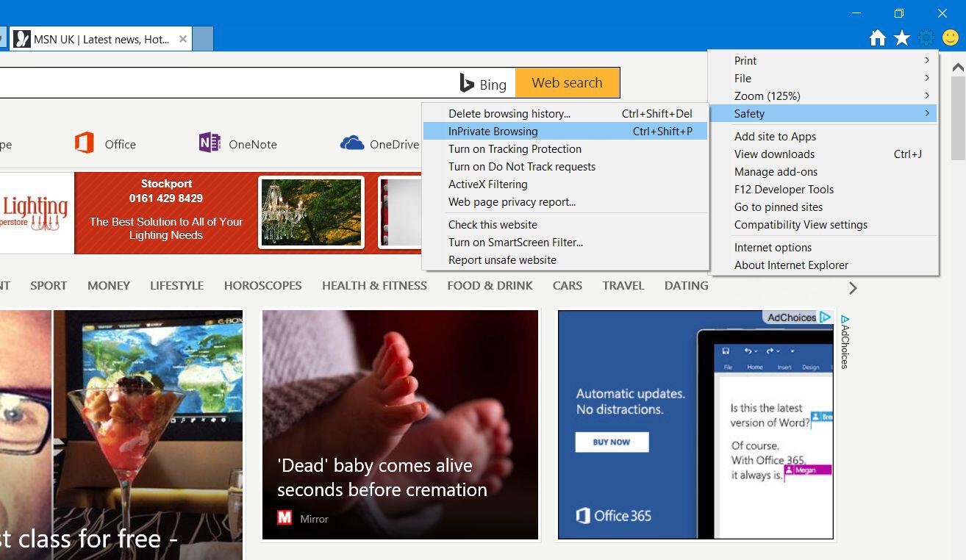This screenshot has height=560, width=966.
Task: Click the Mirror source logo
Action: point(285,518)
